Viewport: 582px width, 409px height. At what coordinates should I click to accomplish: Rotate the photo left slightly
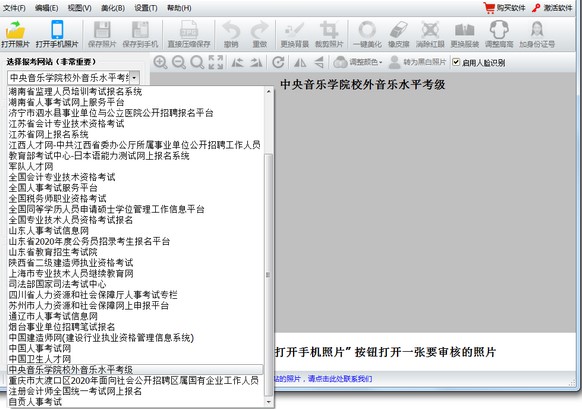click(238, 62)
